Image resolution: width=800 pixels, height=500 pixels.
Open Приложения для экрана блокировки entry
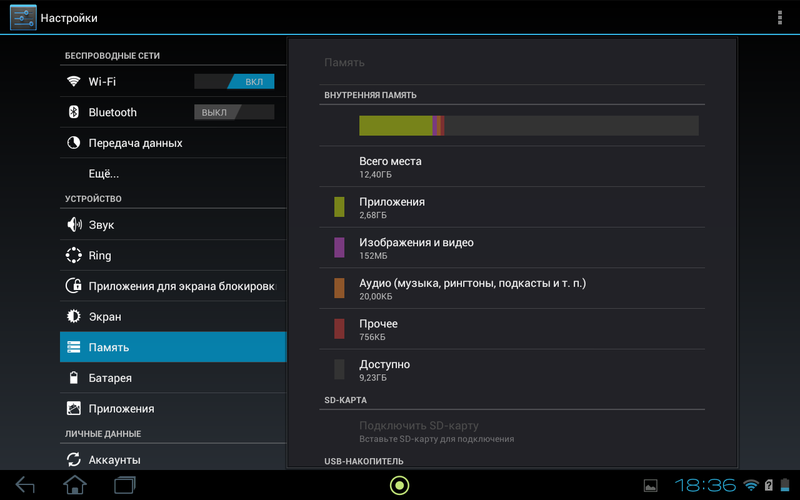(173, 286)
